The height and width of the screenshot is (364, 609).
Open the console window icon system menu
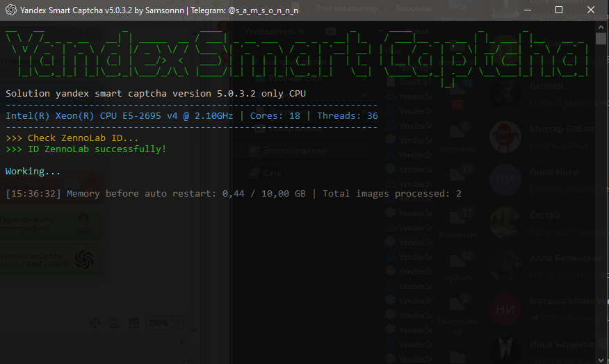[x=11, y=10]
